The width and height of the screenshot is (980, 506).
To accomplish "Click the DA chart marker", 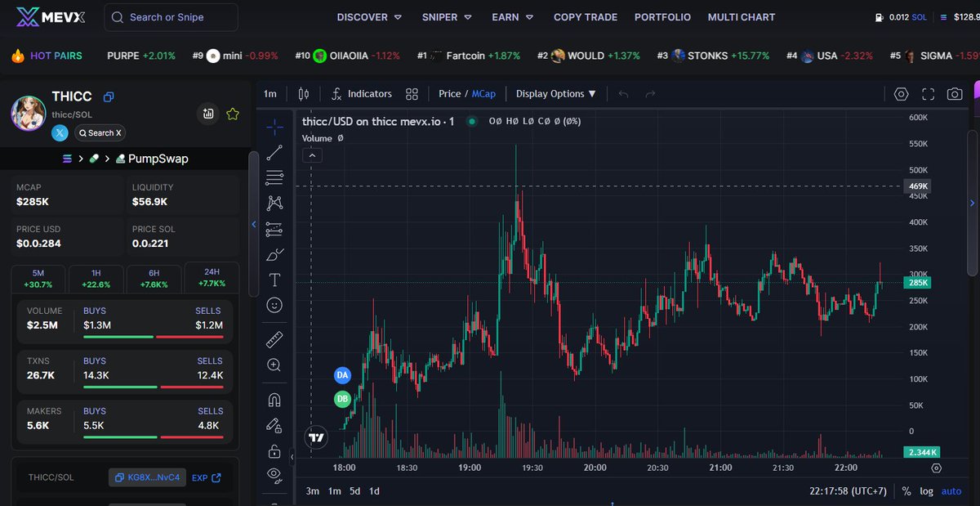I will tap(342, 375).
